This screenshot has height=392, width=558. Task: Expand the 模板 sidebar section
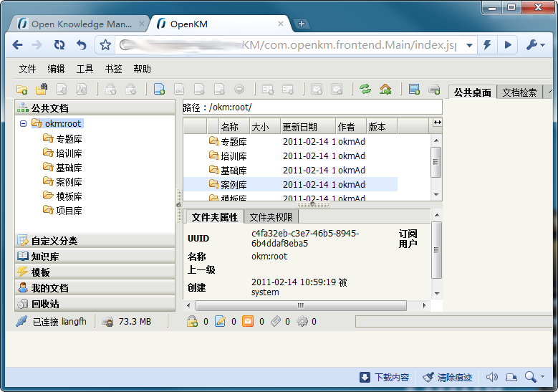pos(95,272)
